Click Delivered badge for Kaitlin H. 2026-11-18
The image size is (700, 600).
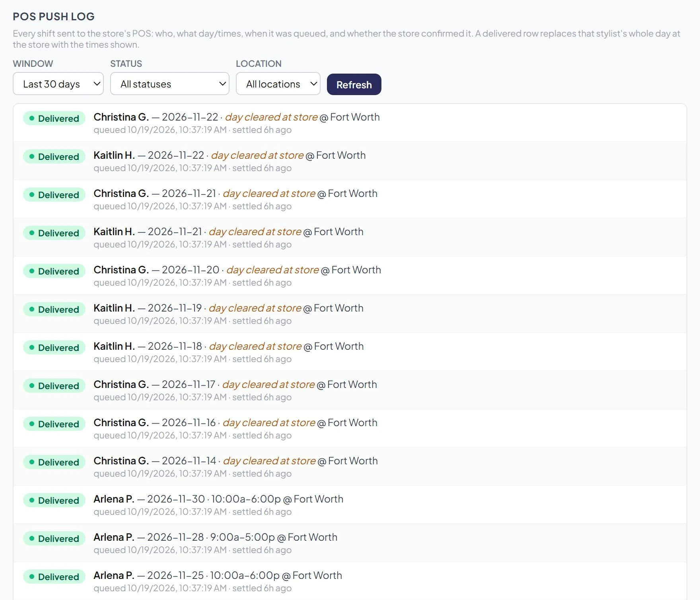(x=54, y=348)
